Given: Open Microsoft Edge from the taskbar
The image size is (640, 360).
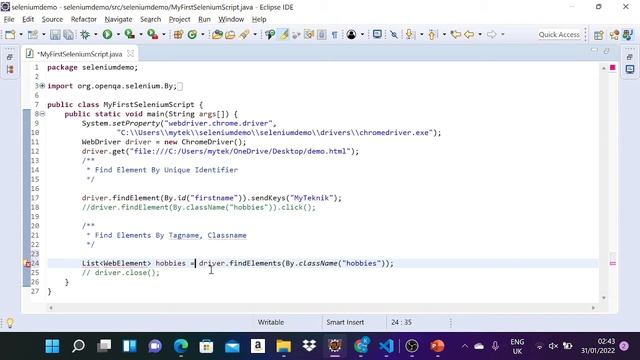Looking at the screenshot, I should coord(181,346).
